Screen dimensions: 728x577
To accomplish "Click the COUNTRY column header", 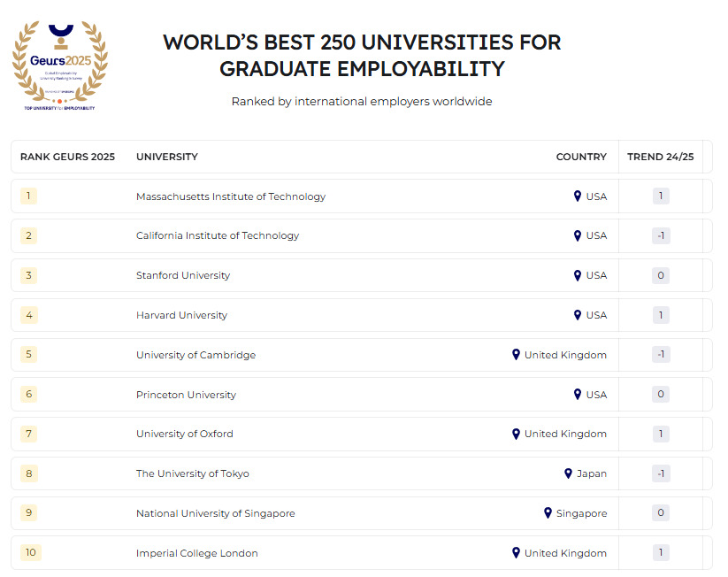I will coord(581,157).
